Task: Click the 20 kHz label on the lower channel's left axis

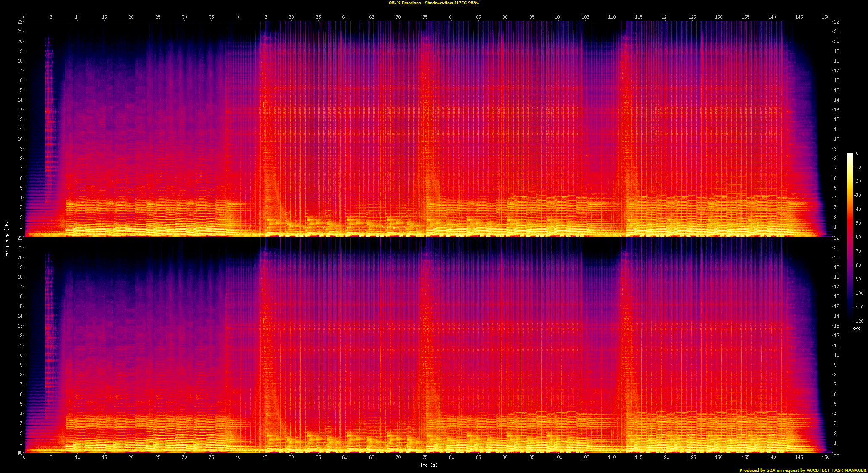Action: pyautogui.click(x=20, y=258)
